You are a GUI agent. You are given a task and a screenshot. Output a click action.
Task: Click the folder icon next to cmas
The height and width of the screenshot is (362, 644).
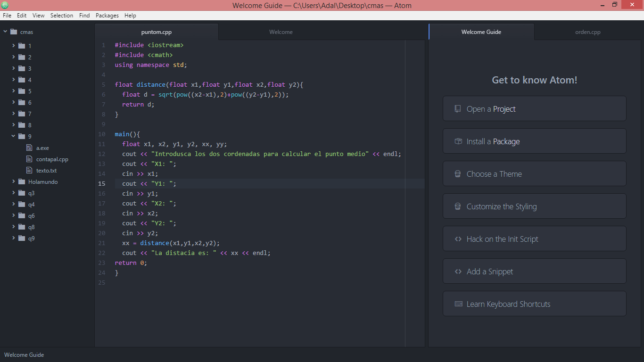pyautogui.click(x=14, y=32)
